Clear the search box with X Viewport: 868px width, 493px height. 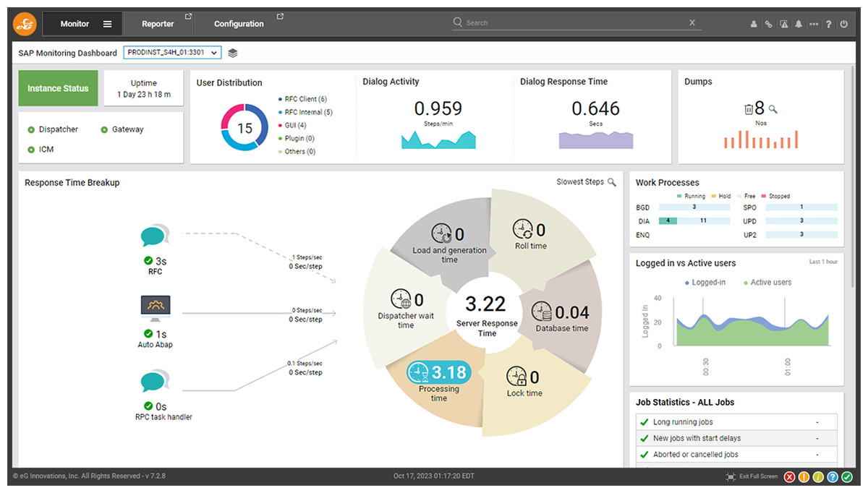(x=692, y=22)
